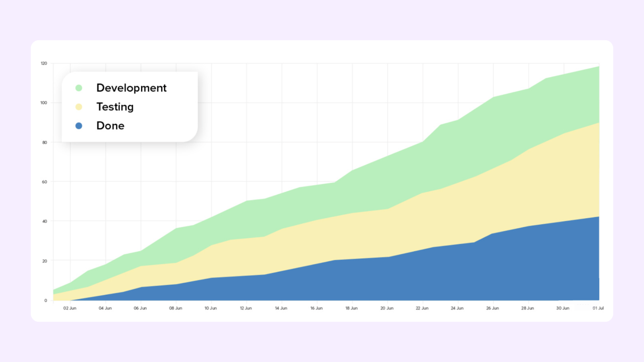Screen dimensions: 644x362
Task: Choose the 28 Jun x-axis label
Action: pyautogui.click(x=528, y=308)
